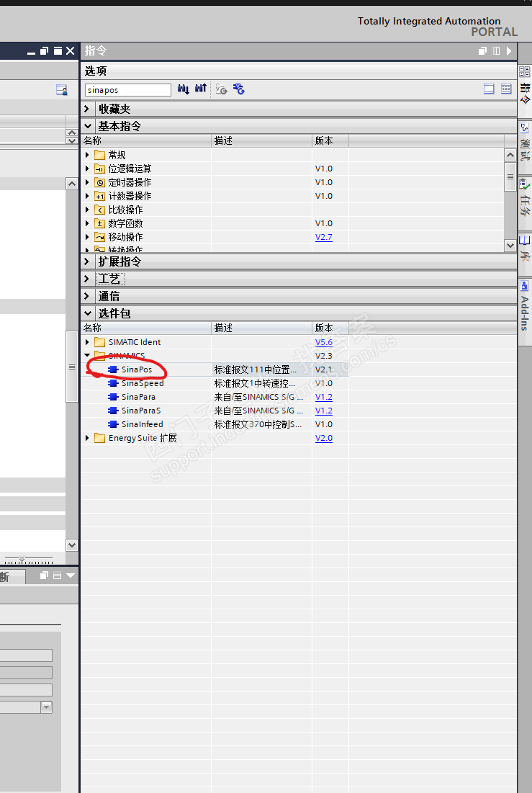532x793 pixels.
Task: Click the 定时器操作 category icon
Action: point(99,182)
